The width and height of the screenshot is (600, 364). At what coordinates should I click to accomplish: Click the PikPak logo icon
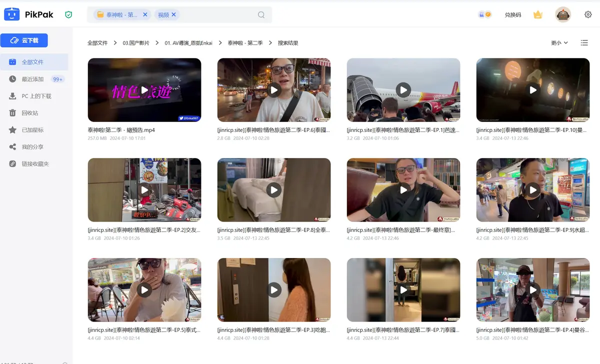pyautogui.click(x=12, y=14)
